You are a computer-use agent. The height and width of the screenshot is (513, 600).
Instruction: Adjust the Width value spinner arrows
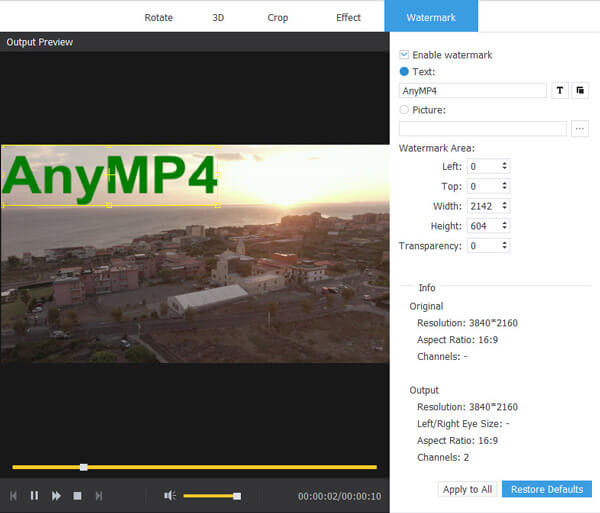click(x=504, y=206)
